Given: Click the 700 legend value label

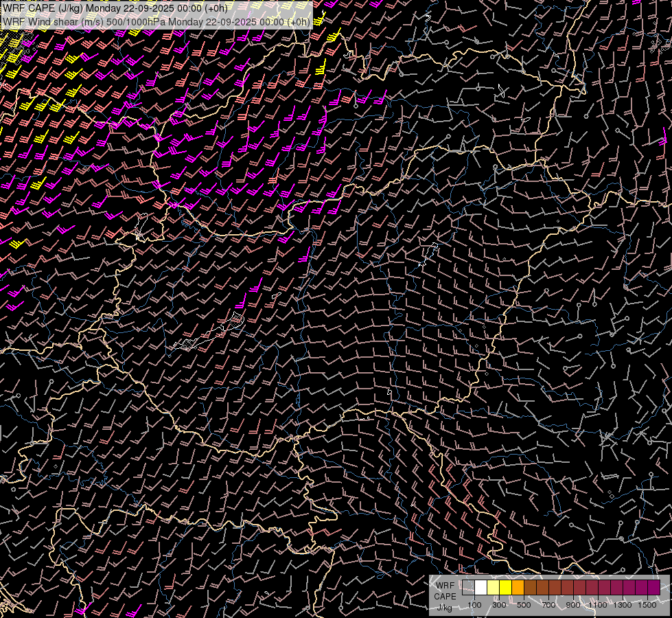Looking at the screenshot, I should (x=548, y=605).
